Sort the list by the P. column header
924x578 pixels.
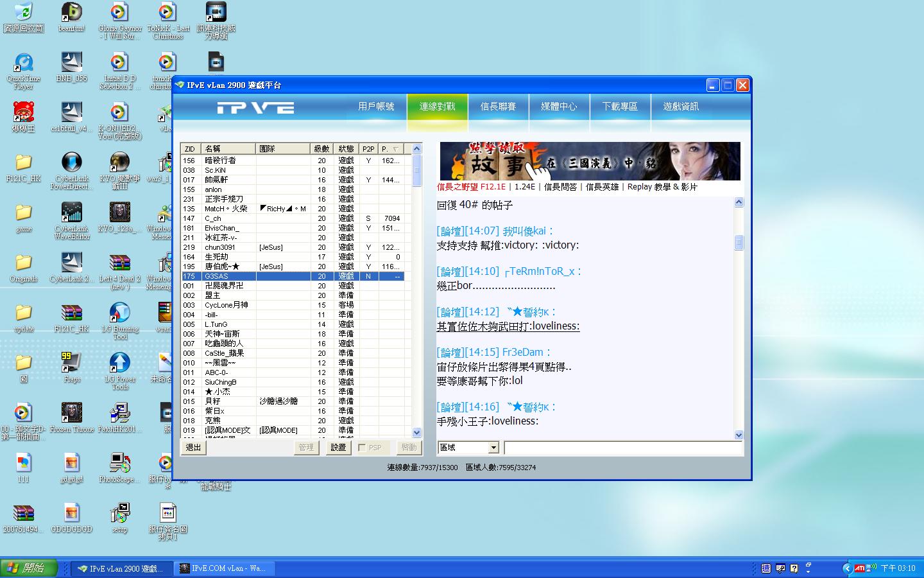(390, 149)
